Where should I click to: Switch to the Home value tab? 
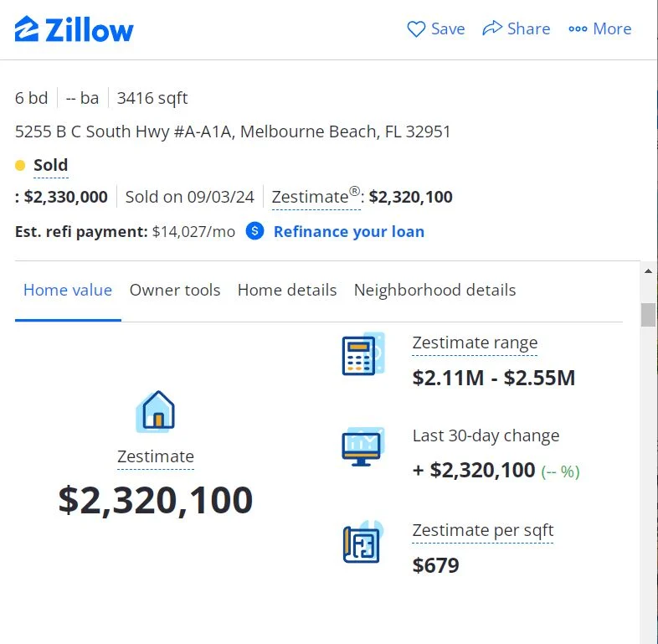(x=68, y=291)
